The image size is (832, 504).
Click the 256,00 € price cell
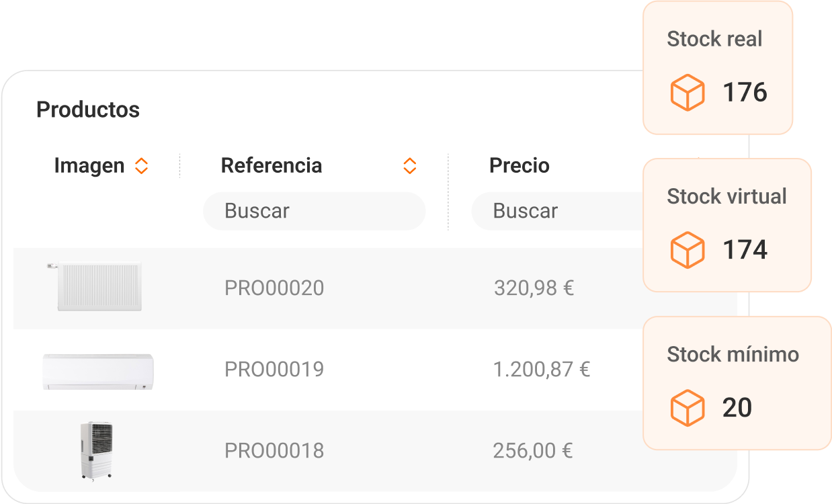coord(532,451)
